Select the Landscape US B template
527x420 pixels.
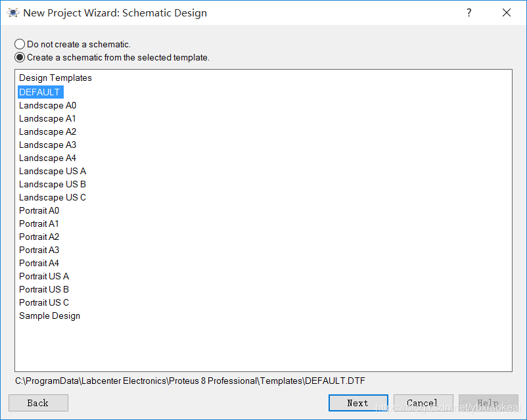click(53, 184)
